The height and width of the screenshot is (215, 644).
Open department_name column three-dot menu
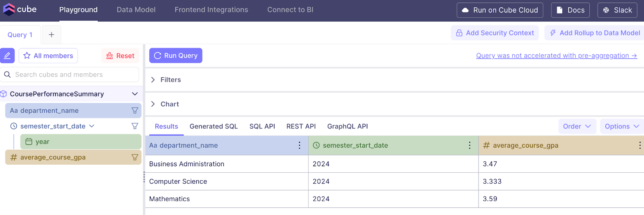[299, 145]
